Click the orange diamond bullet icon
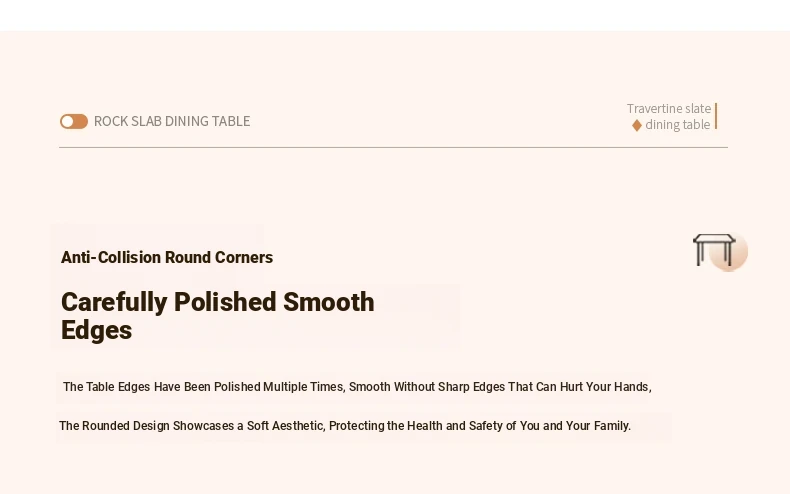This screenshot has height=494, width=790. pyautogui.click(x=637, y=125)
